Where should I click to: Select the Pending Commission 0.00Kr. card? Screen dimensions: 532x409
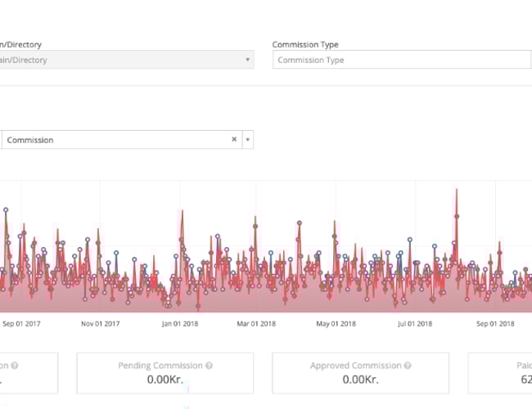click(165, 373)
